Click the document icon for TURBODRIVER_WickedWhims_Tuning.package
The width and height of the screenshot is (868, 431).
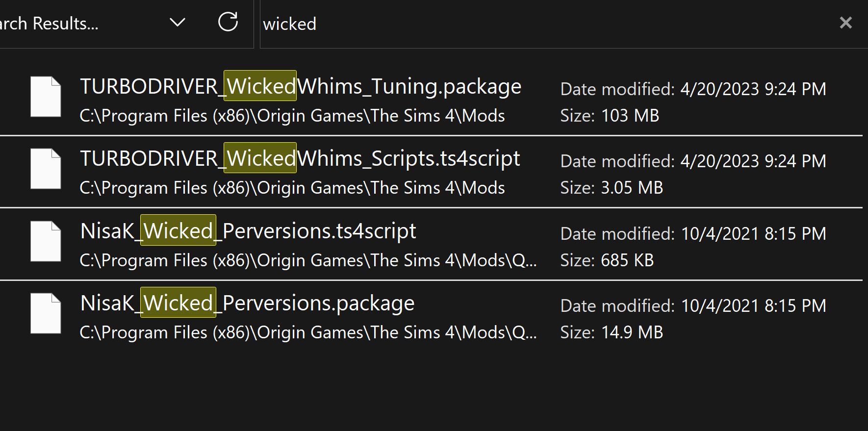pyautogui.click(x=45, y=96)
